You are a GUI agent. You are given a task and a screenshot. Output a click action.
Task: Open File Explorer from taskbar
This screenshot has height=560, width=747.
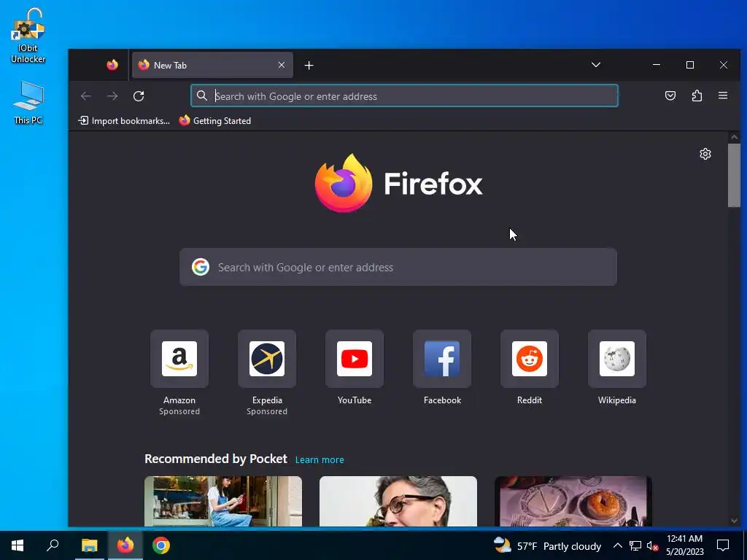click(x=89, y=545)
